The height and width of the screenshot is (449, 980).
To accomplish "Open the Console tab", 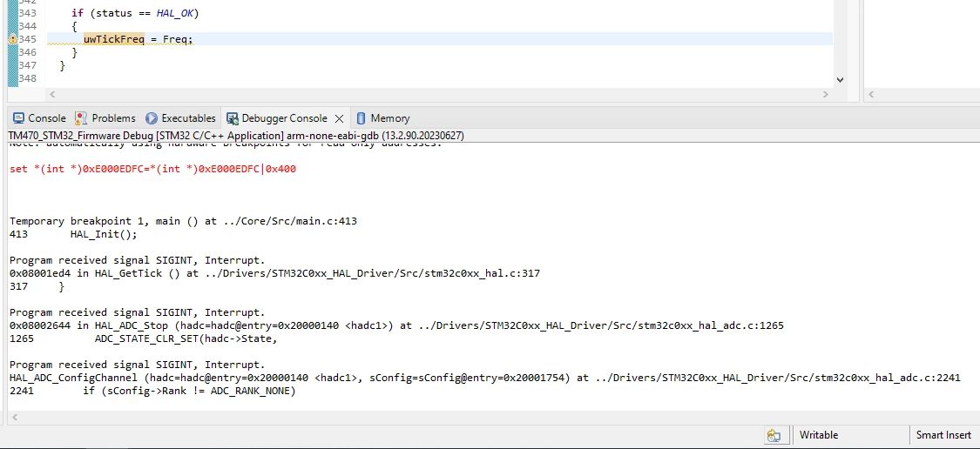I will pyautogui.click(x=38, y=118).
